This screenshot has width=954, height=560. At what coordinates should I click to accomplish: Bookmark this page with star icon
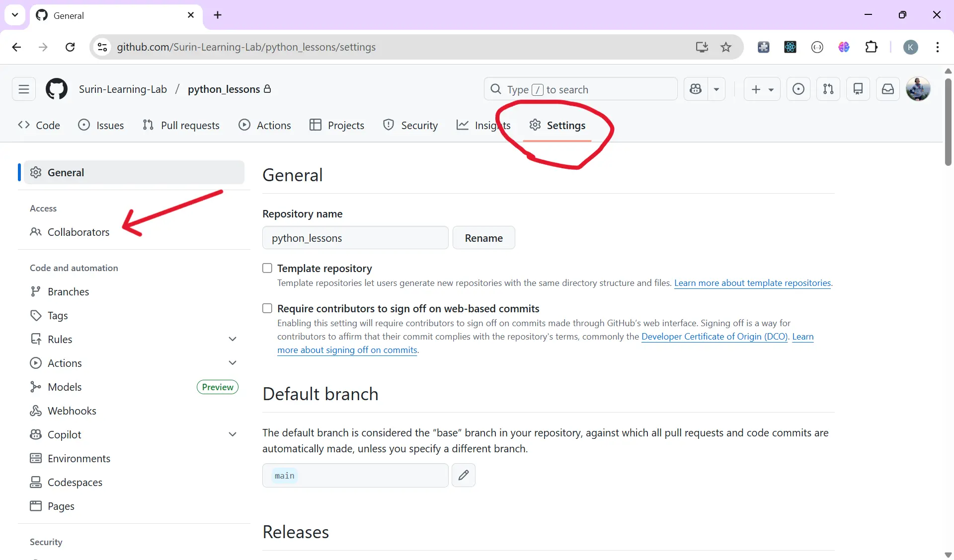pos(726,47)
